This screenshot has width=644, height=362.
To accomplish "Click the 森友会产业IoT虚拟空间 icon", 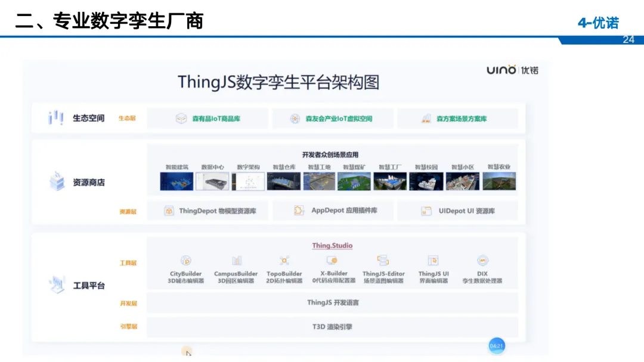I will point(295,119).
